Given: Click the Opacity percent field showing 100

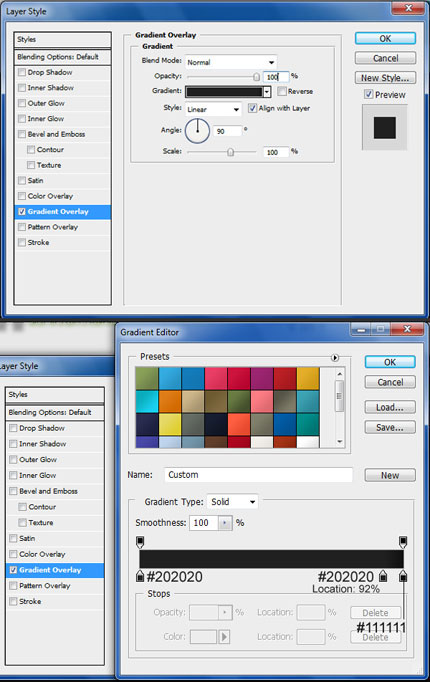Looking at the screenshot, I should (276, 77).
